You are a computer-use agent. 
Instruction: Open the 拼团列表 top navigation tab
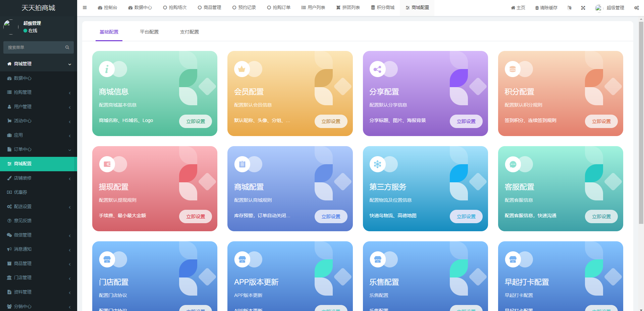click(x=348, y=7)
